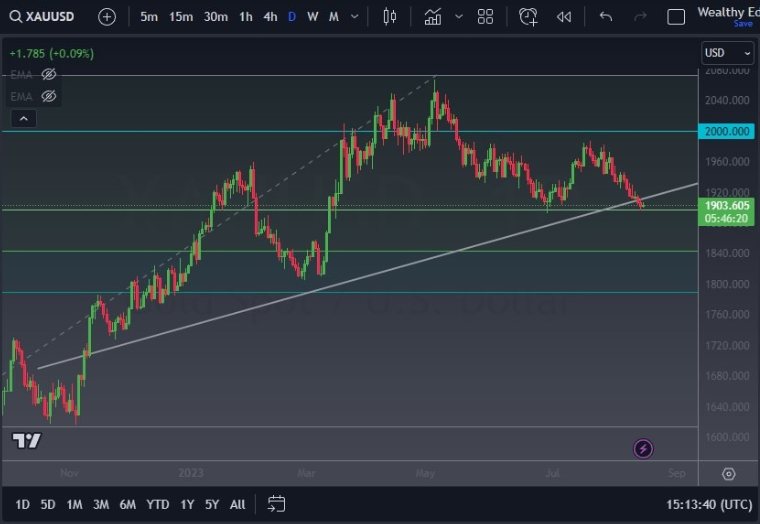Collapse the indicator legend with chevron
This screenshot has height=524, width=760.
tap(24, 118)
